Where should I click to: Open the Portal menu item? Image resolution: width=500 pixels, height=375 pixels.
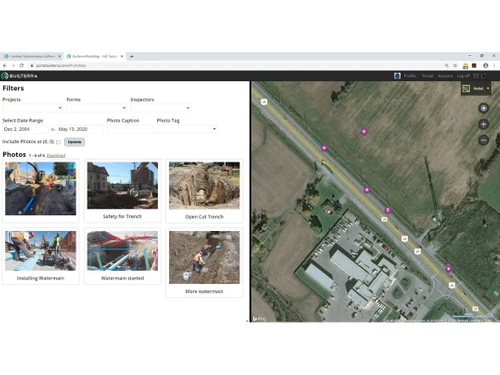pyautogui.click(x=427, y=76)
